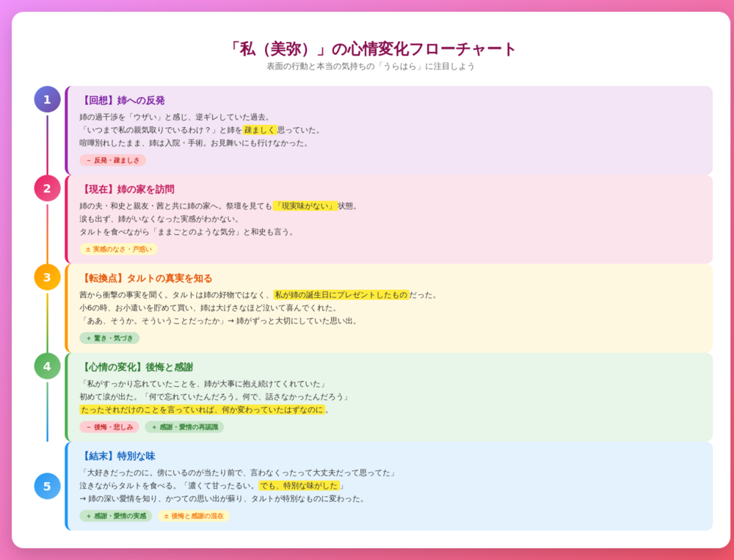Open the 【現在】姉の家を訪問 section heading

(x=127, y=189)
